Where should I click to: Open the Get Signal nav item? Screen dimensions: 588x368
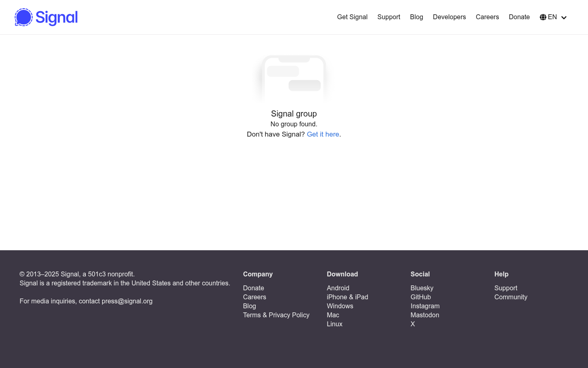click(352, 17)
